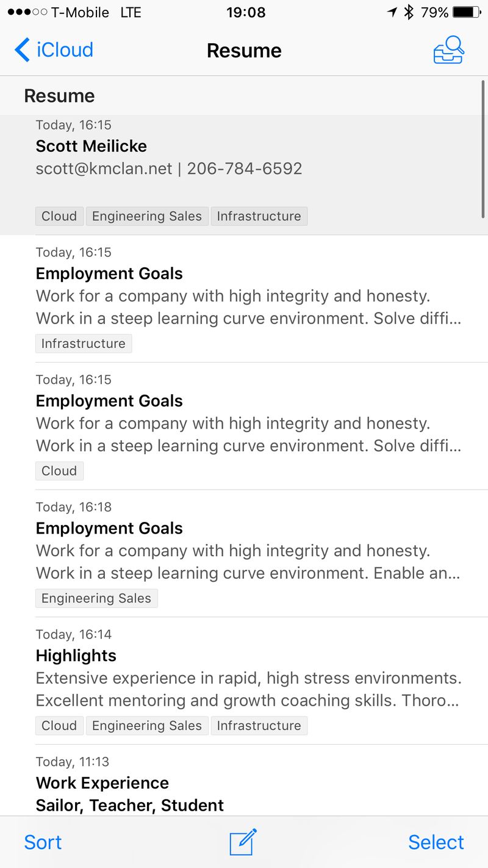Tap Infrastructure tag on Scott Meilicke note
Image resolution: width=488 pixels, height=868 pixels.
259,216
